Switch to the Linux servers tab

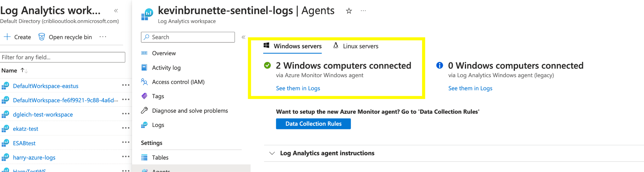point(356,46)
